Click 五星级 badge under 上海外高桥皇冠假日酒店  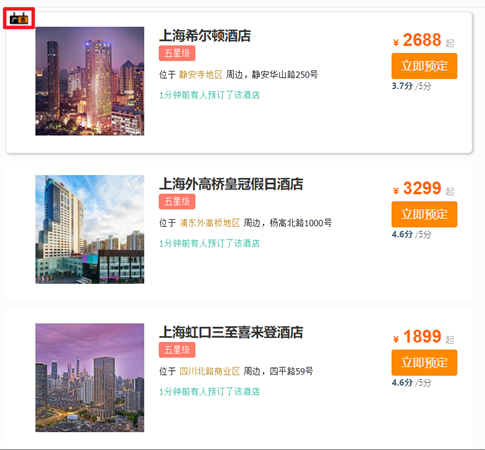[177, 202]
